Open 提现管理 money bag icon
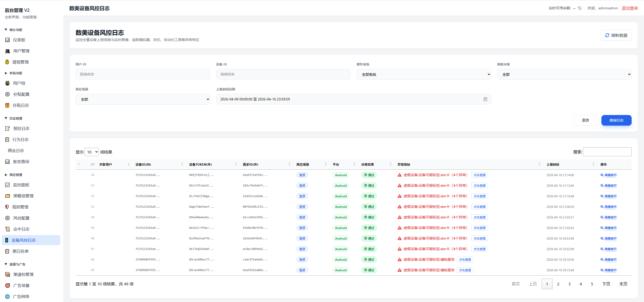Image resolution: width=644 pixels, height=302 pixels. point(7,62)
